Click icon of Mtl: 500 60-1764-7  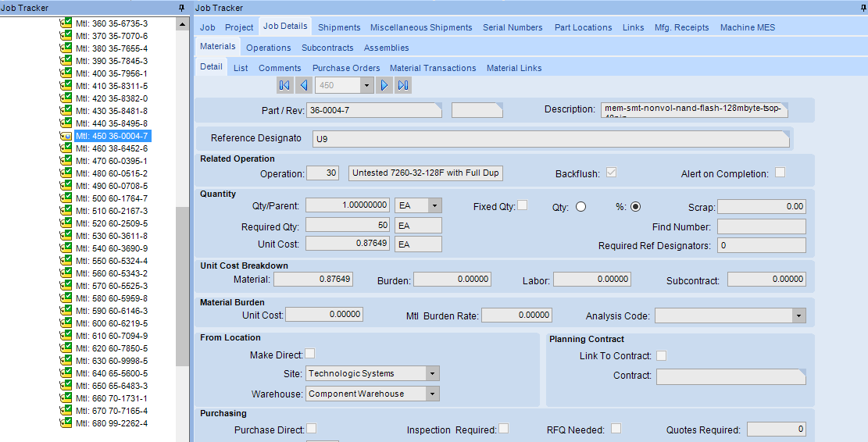click(66, 198)
